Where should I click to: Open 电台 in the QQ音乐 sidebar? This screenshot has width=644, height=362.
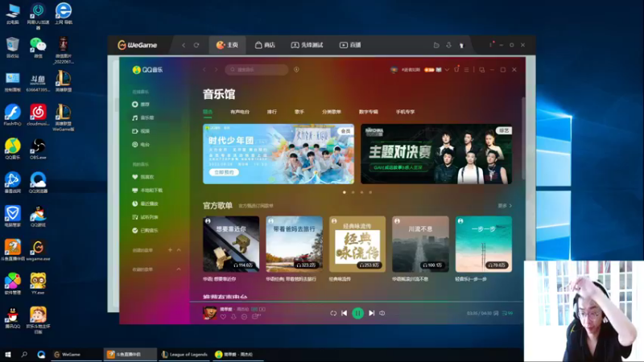coord(141,145)
